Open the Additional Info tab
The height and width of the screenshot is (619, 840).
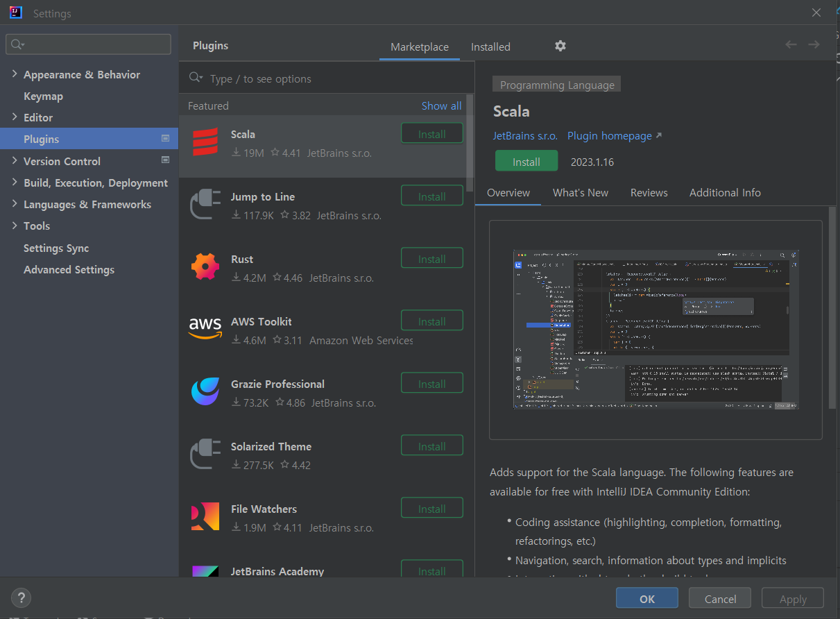pyautogui.click(x=725, y=193)
